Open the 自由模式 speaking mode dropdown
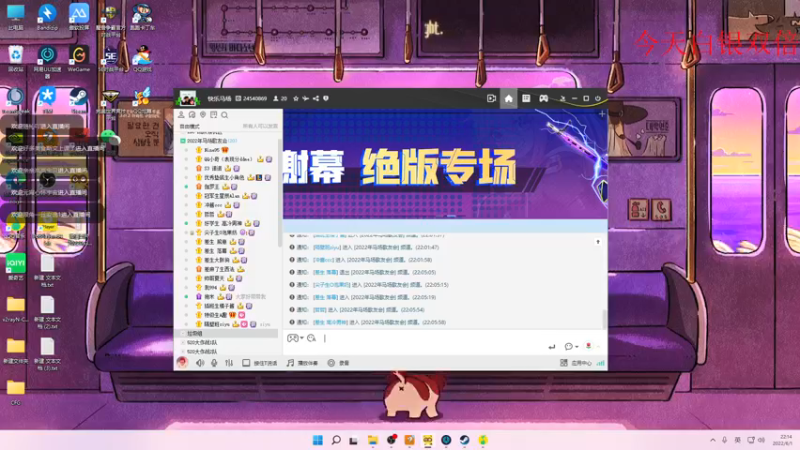The width and height of the screenshot is (800, 450). [x=190, y=127]
